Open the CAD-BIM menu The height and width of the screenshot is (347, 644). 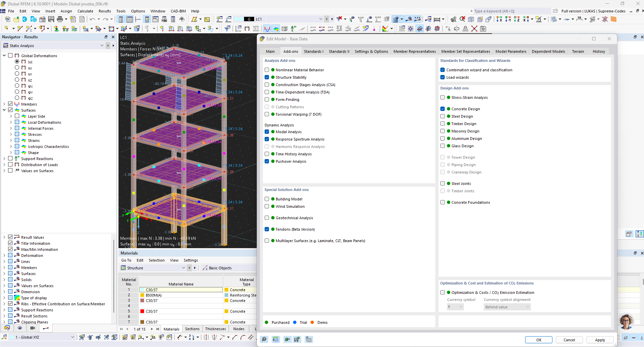(178, 11)
